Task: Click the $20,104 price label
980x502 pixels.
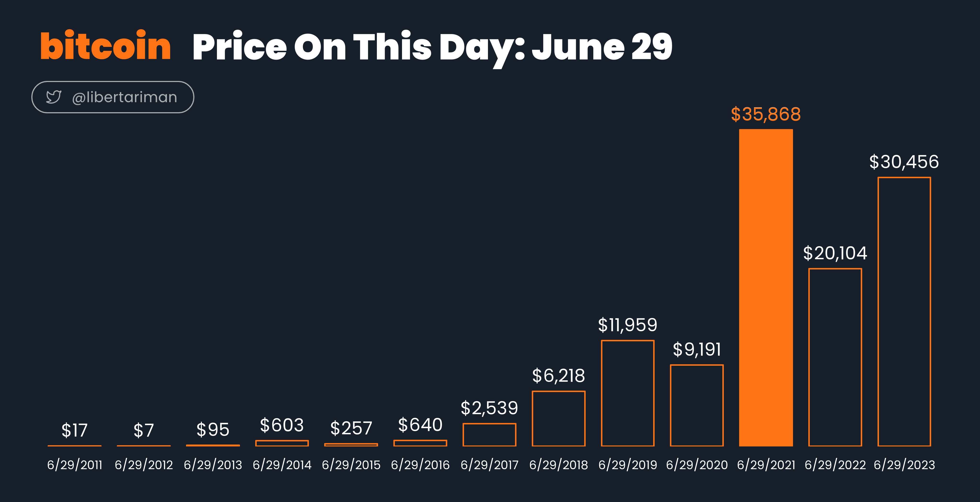Action: (835, 253)
